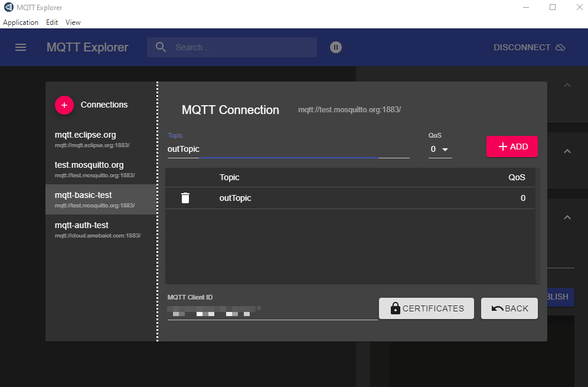Pause updates with the pause icon
The width and height of the screenshot is (588, 387).
click(x=336, y=47)
